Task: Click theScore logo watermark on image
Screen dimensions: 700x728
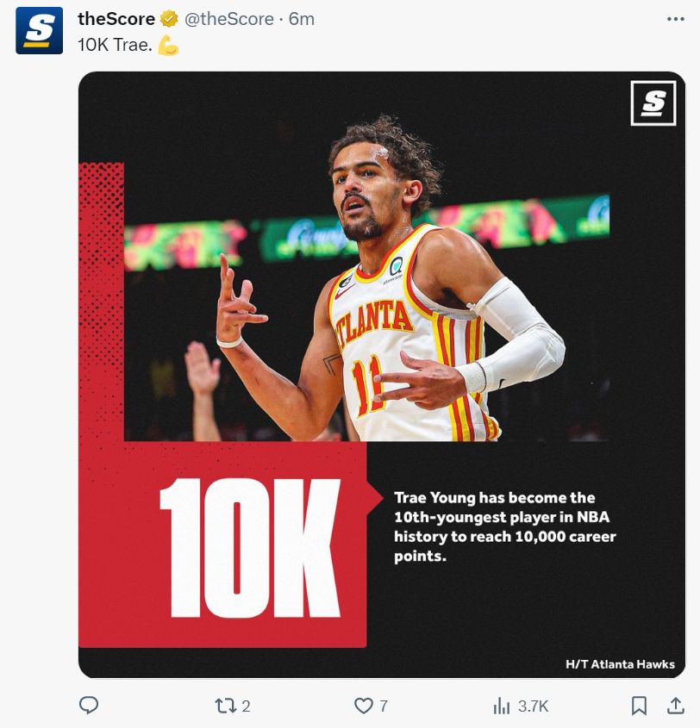Action: click(x=653, y=103)
